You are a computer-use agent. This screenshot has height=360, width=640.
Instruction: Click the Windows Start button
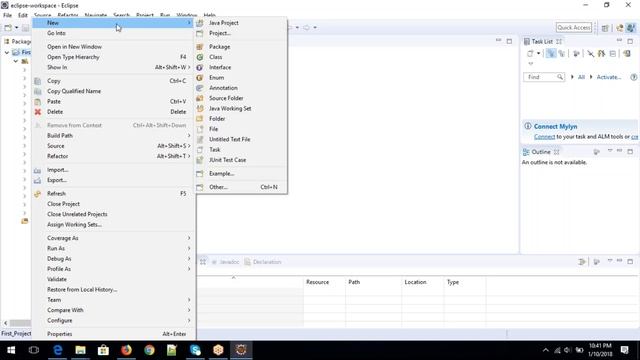click(x=11, y=350)
